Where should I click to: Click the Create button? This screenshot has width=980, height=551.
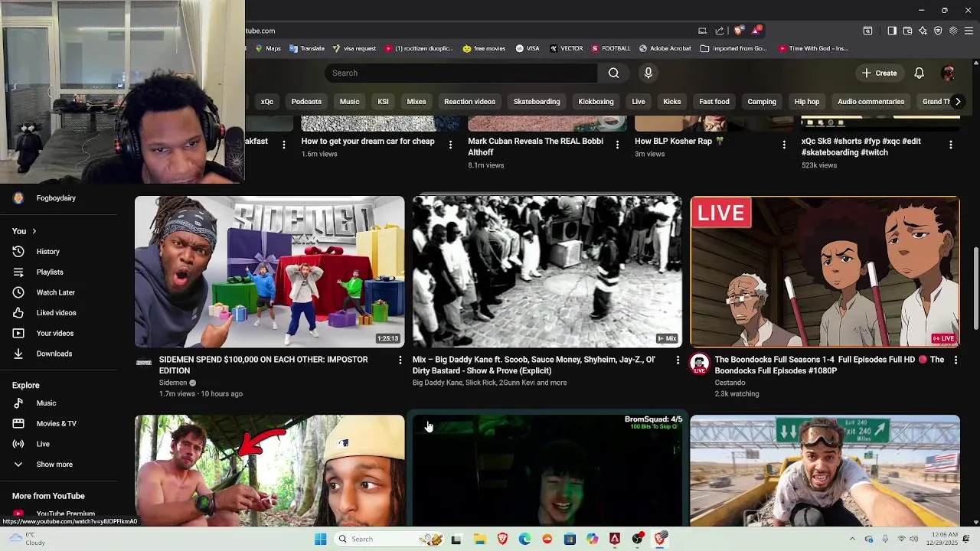tap(879, 73)
